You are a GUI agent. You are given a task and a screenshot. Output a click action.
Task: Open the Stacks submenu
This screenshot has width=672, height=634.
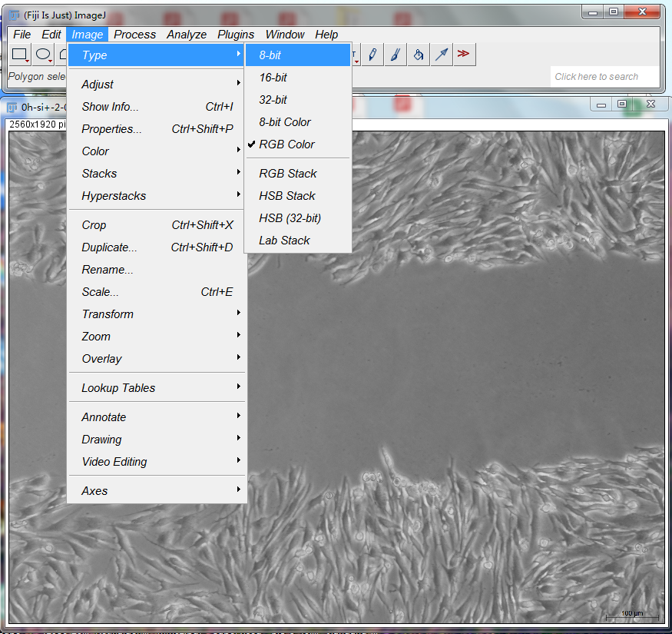[157, 174]
